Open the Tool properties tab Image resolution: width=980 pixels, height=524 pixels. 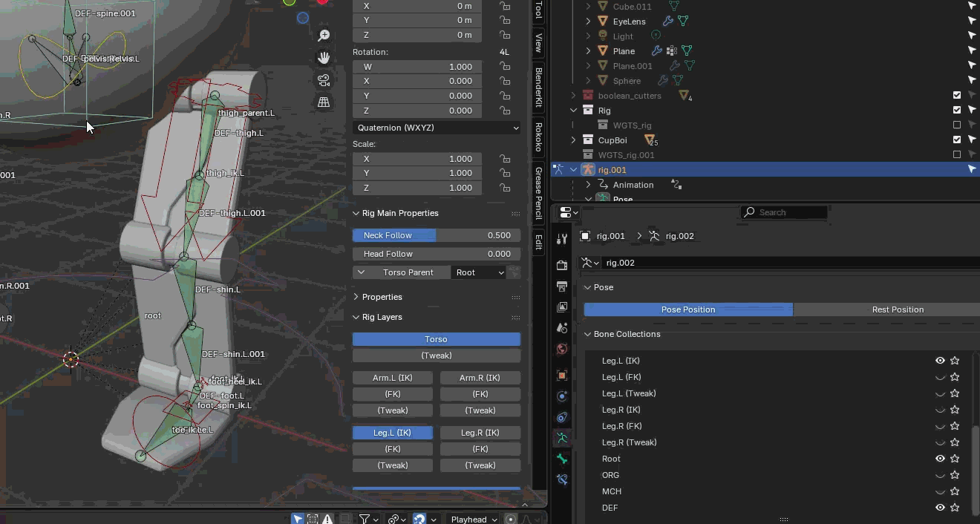pyautogui.click(x=562, y=238)
